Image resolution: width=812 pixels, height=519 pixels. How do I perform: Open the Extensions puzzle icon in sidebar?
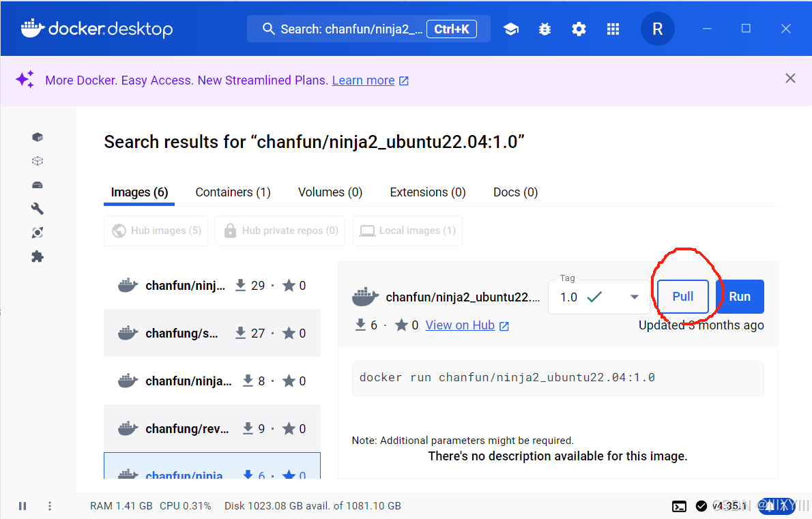38,256
